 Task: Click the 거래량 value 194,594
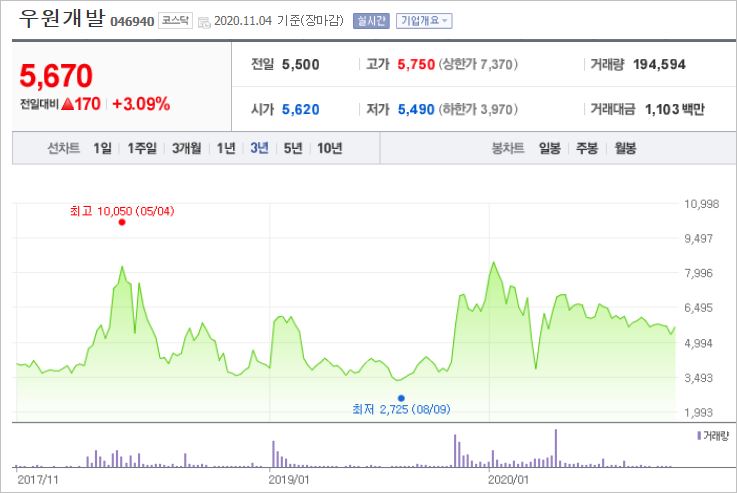click(659, 64)
